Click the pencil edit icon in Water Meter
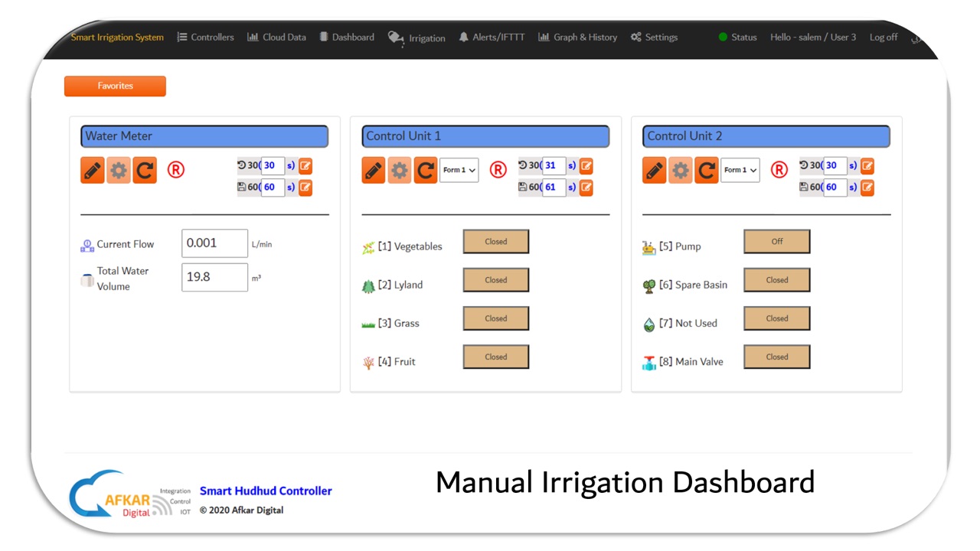 [x=93, y=170]
